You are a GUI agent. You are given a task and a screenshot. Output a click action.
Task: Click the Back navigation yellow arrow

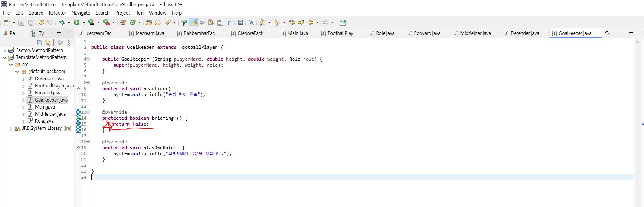click(x=311, y=22)
